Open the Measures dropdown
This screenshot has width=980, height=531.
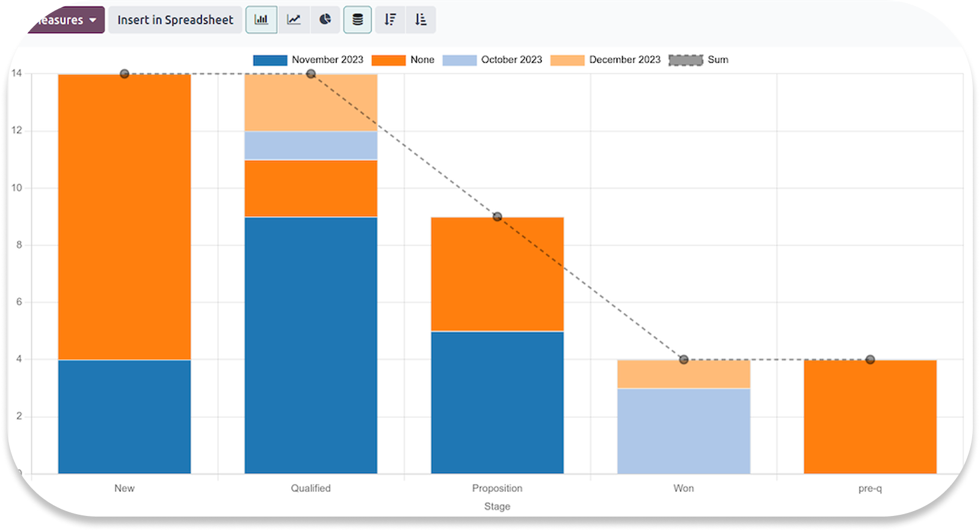click(65, 20)
